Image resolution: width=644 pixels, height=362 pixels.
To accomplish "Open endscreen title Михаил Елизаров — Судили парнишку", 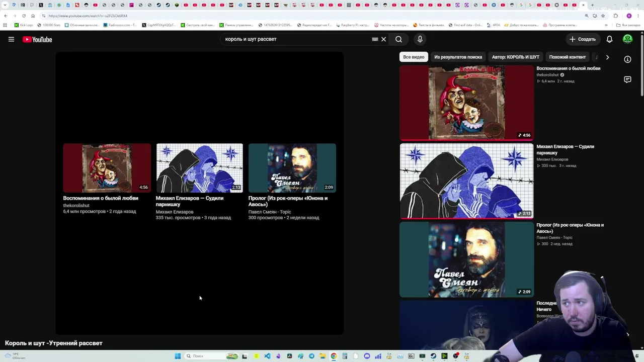I will 190,201.
